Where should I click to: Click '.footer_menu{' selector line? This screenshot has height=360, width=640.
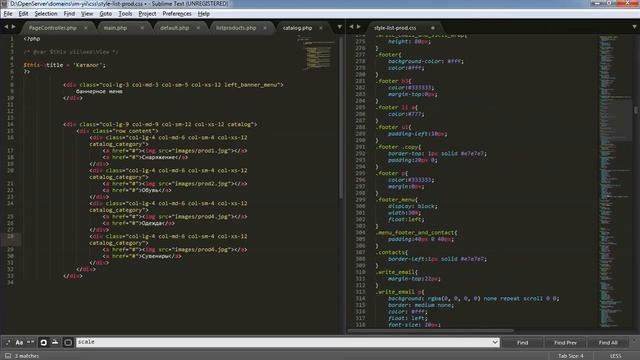[396, 200]
